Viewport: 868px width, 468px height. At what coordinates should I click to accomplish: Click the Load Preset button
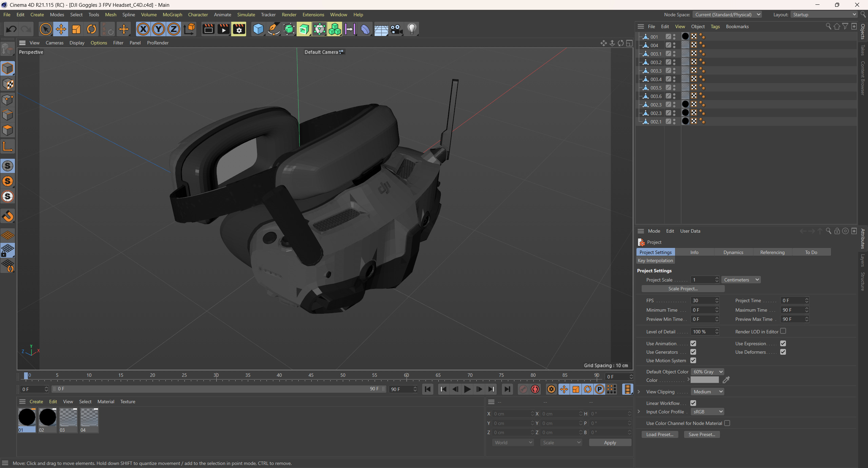pos(660,434)
